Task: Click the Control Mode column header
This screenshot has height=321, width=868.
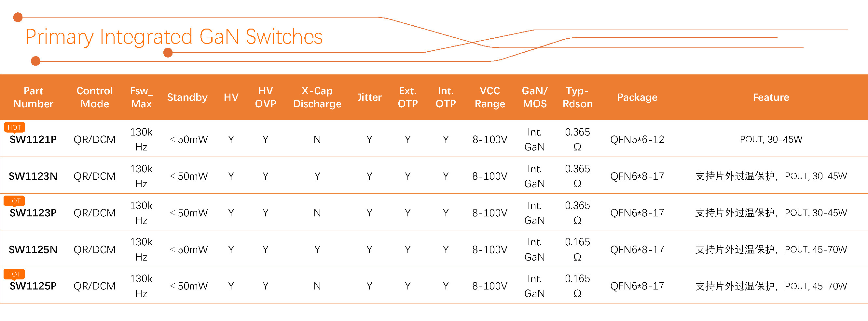Action: (x=95, y=97)
